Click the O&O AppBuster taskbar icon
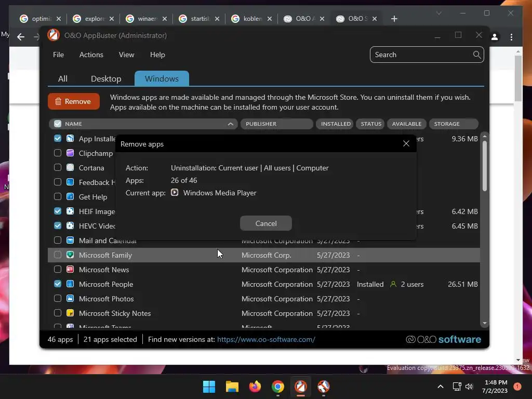Screen dimensions: 532x399 [301, 387]
